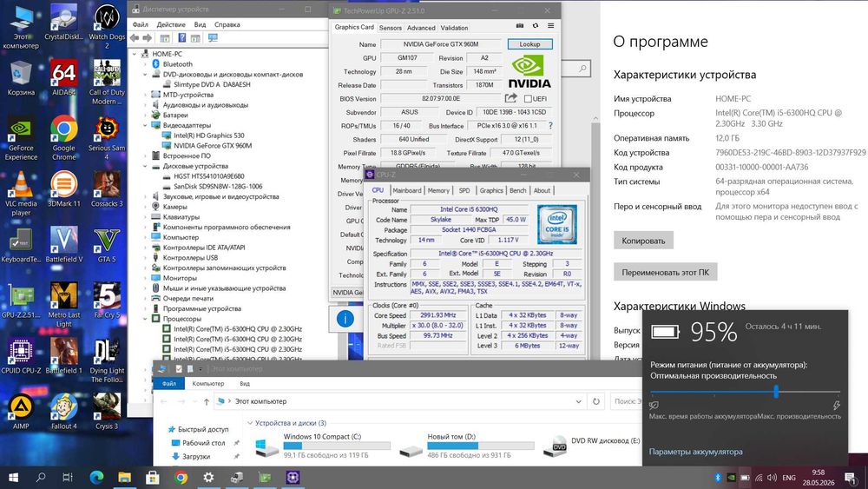Screen dimensions: 868x489
Task: Click Device Manager scan hardware monitor icon
Action: click(213, 37)
